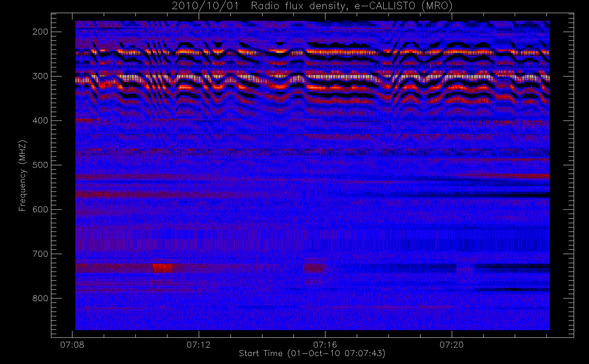The height and width of the screenshot is (364, 589).
Task: Click the 300 frequency tick label
Action: [40, 76]
